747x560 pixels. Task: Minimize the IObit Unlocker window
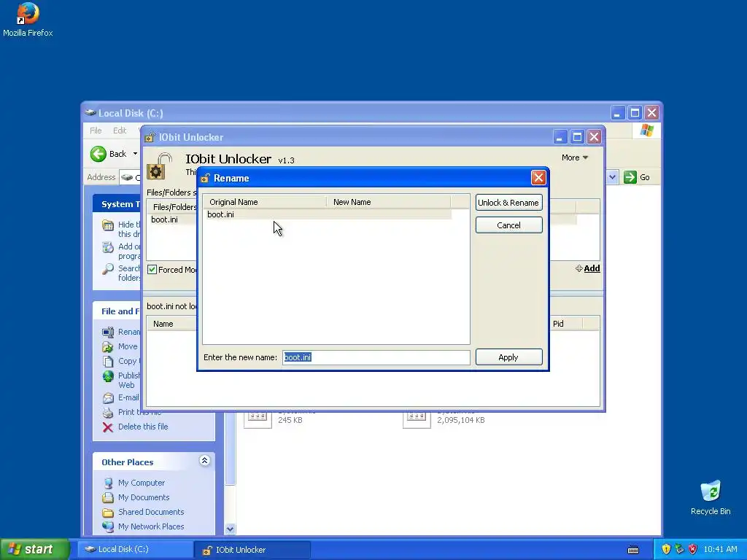tap(560, 137)
